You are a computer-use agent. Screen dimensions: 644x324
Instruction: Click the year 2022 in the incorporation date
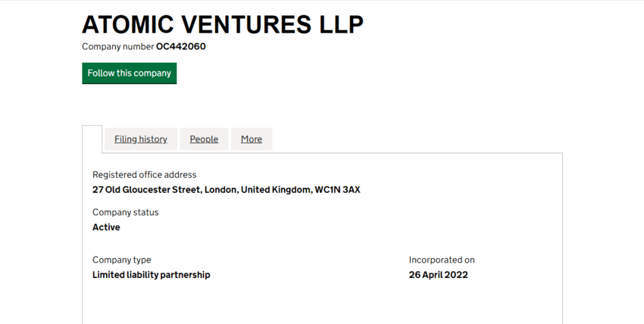click(x=456, y=275)
